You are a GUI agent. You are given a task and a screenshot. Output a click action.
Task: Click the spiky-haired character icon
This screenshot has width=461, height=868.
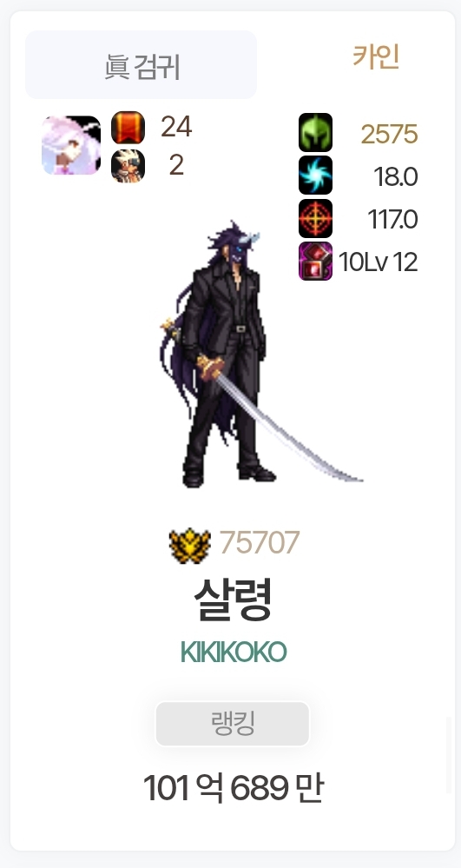[x=128, y=165]
